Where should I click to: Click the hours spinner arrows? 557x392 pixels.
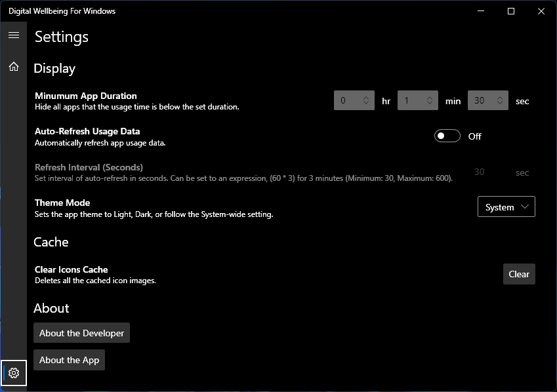366,100
